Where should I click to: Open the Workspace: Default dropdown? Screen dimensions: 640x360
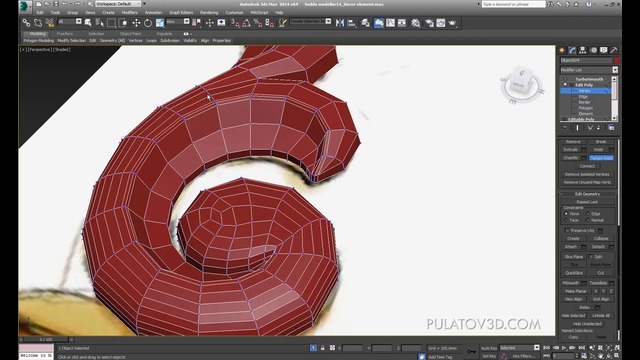coord(118,4)
